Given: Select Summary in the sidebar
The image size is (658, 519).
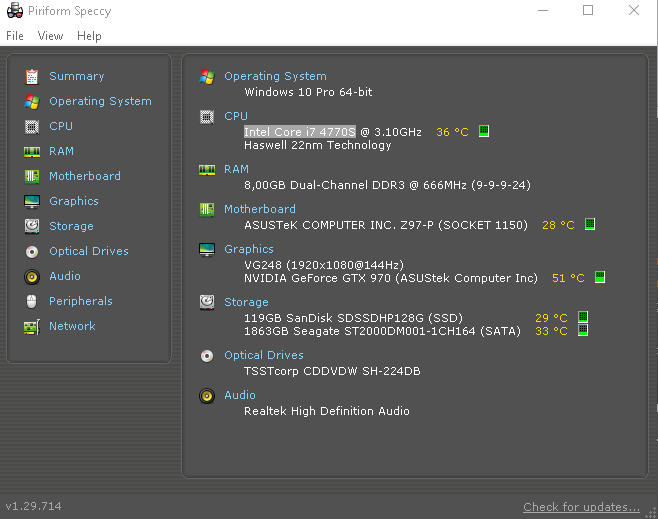Looking at the screenshot, I should (x=77, y=76).
